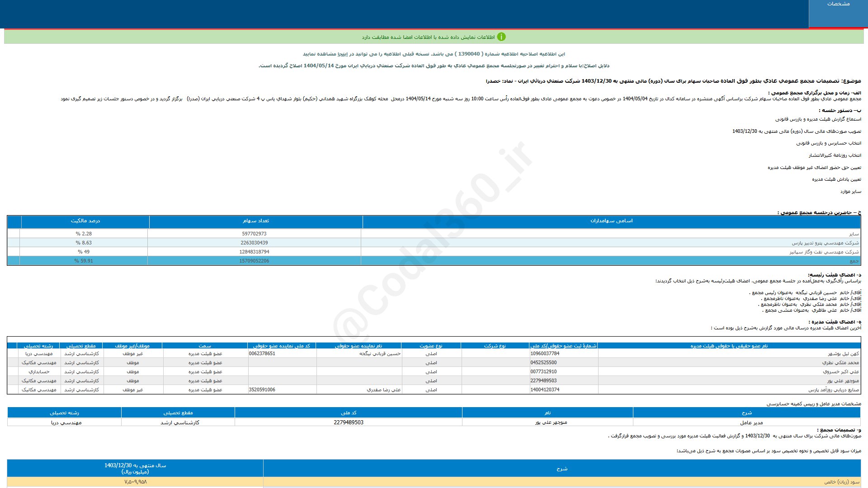Select ownership percent 2.28 %
Viewport: 868px width, 488px height.
(x=84, y=234)
